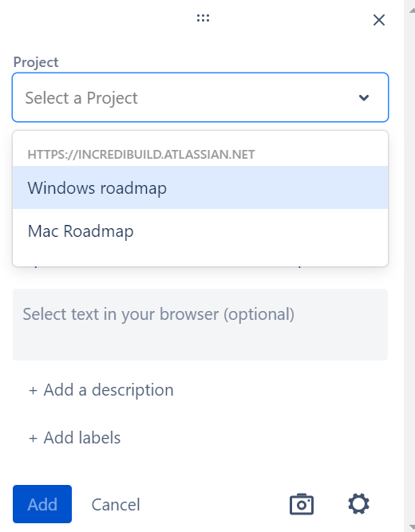
Task: Click the scrollbar down arrow
Action: (412, 527)
